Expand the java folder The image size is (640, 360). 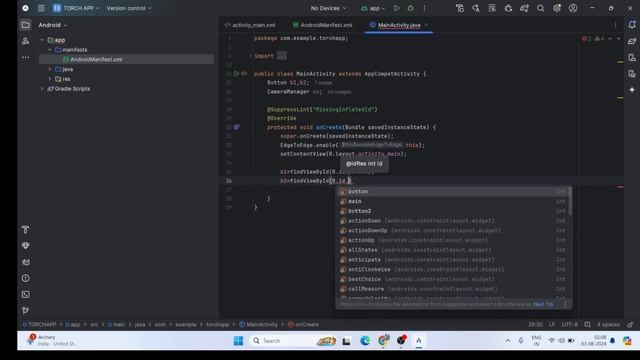pyautogui.click(x=50, y=69)
